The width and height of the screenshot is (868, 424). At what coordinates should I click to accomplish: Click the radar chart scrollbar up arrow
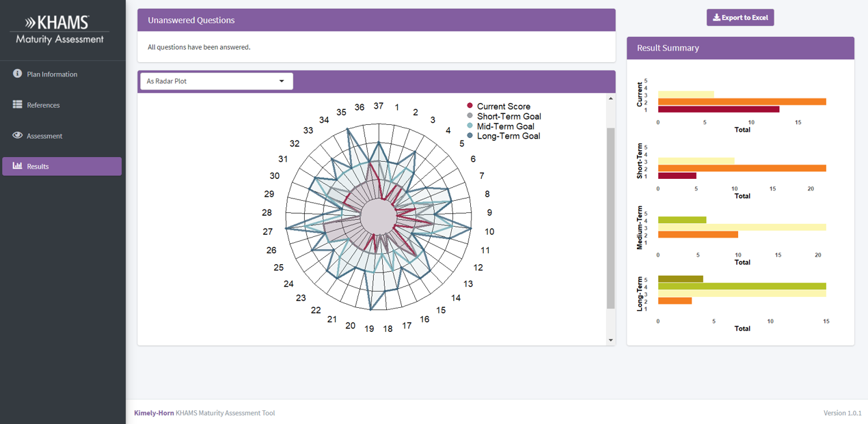click(x=611, y=99)
